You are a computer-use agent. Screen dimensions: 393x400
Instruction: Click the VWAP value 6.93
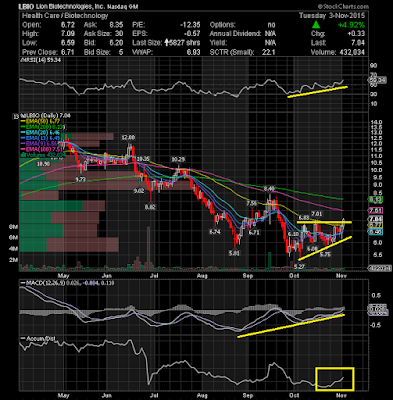[x=194, y=52]
